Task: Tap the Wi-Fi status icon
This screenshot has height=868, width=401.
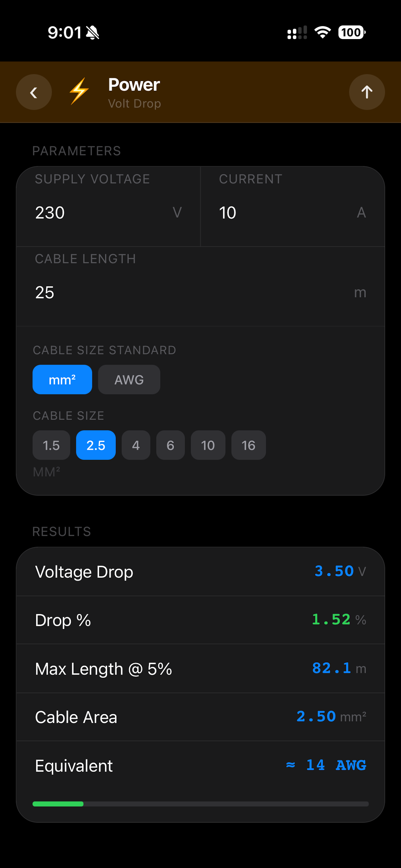Action: 323,33
